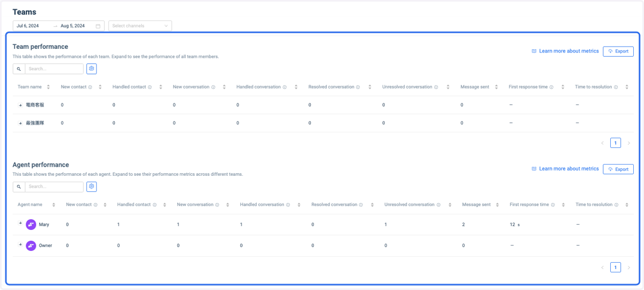Show info for Team Handled conversation metric
Screen dimensions: 644x290
coord(284,87)
